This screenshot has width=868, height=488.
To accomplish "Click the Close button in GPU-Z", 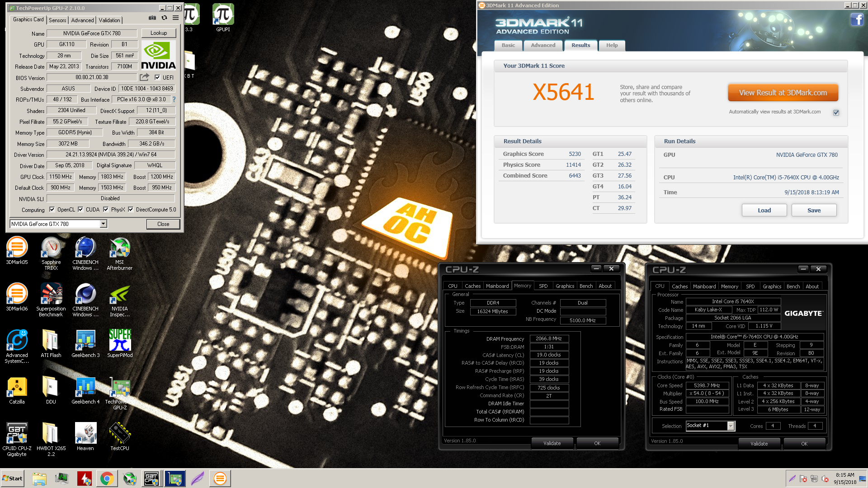I will click(x=163, y=224).
